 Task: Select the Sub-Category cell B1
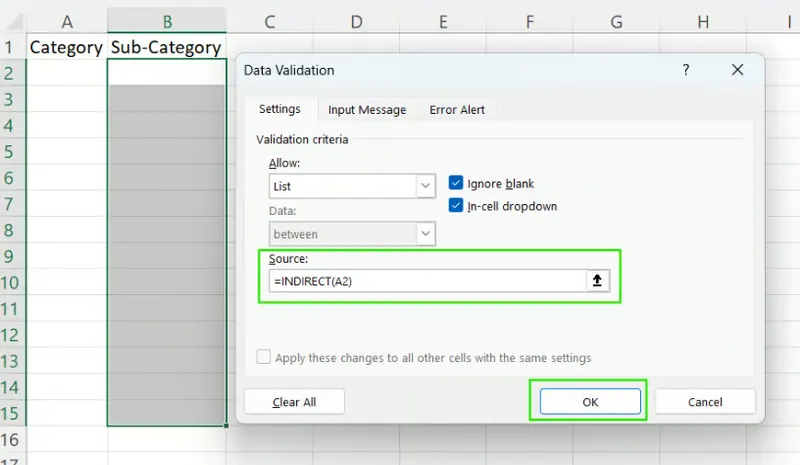(x=166, y=47)
